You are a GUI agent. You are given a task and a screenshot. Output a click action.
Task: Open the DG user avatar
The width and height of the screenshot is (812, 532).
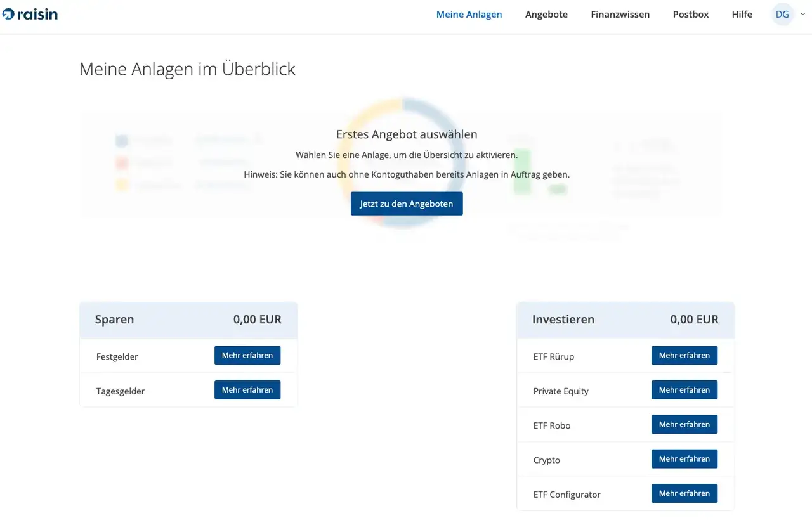[782, 14]
